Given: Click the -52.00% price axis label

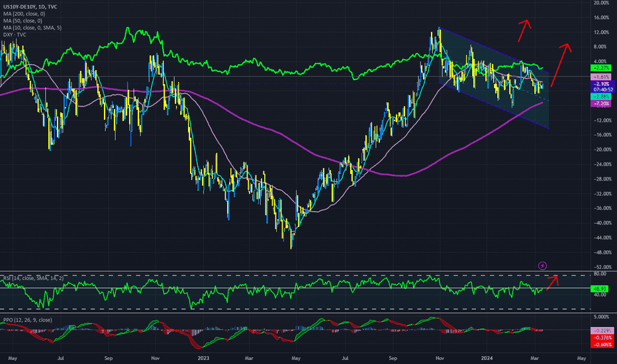Looking at the screenshot, I should (x=601, y=267).
